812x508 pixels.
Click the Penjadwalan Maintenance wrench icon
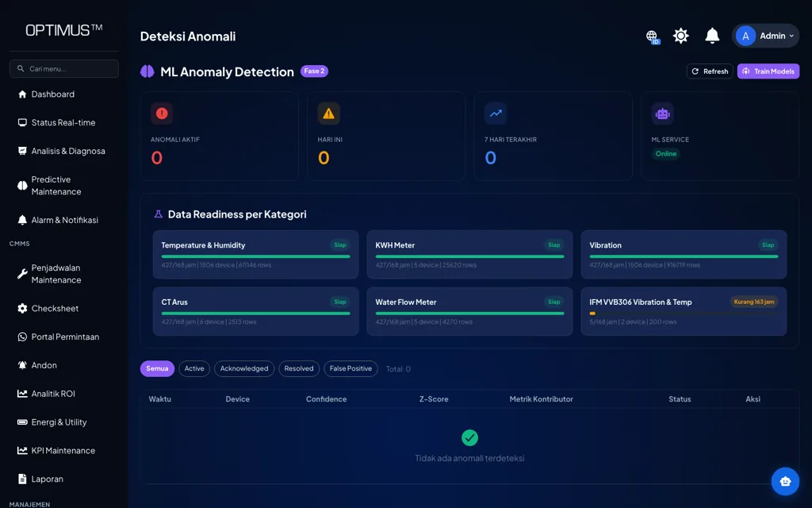tap(22, 274)
